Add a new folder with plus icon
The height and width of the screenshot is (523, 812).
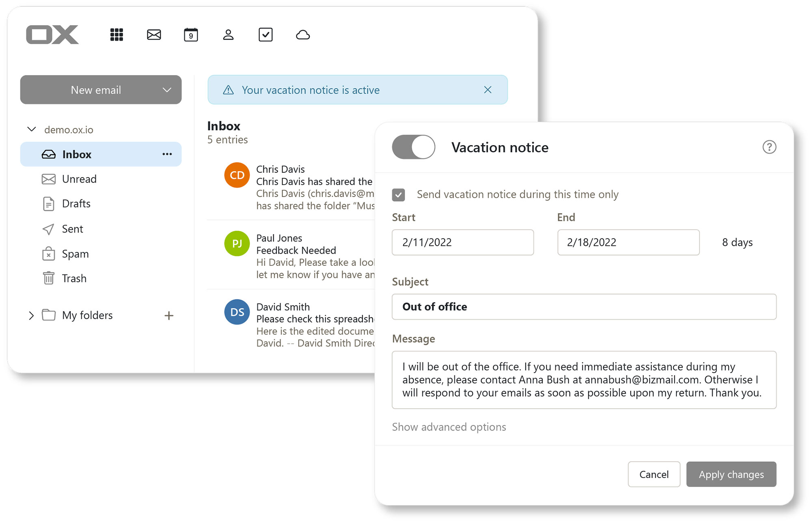coord(169,315)
